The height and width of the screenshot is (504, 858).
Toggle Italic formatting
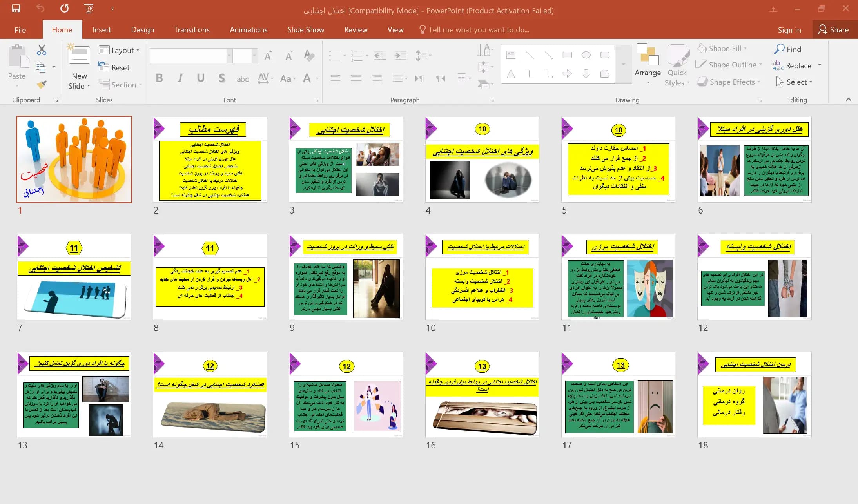coord(180,78)
